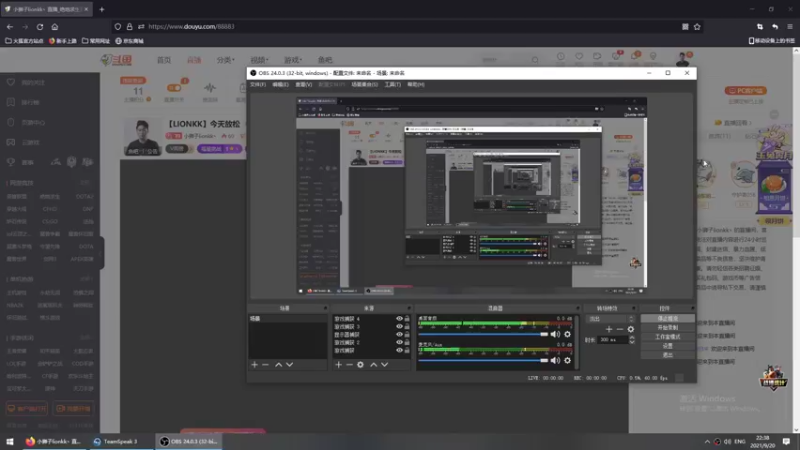
Task: Toggle eye on bottom 游戏捕获 source
Action: pos(399,351)
